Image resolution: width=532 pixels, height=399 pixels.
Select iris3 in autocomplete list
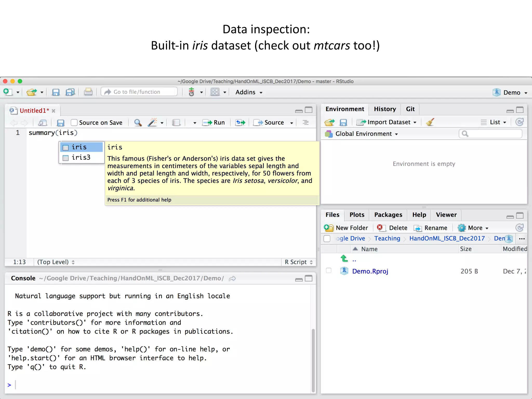82,157
